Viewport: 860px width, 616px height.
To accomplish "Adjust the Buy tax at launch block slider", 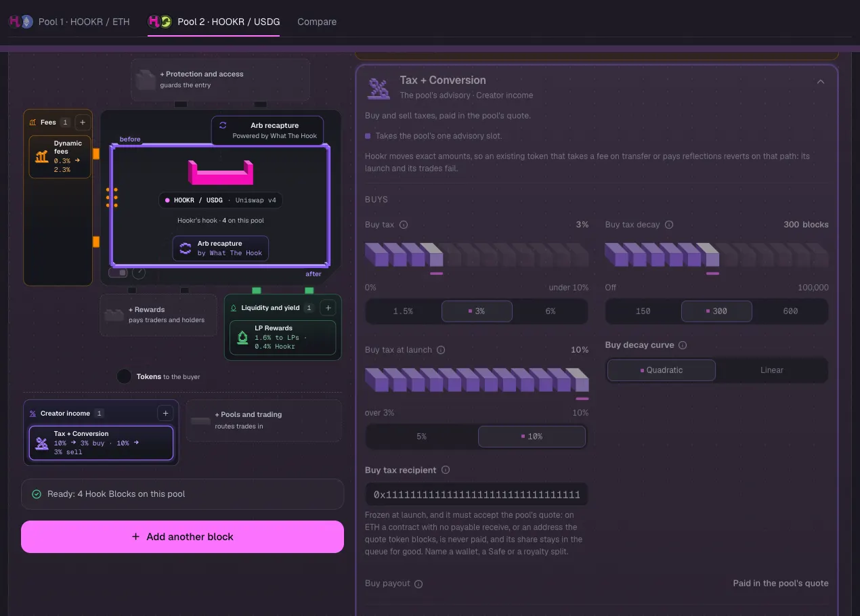I will 477,380.
